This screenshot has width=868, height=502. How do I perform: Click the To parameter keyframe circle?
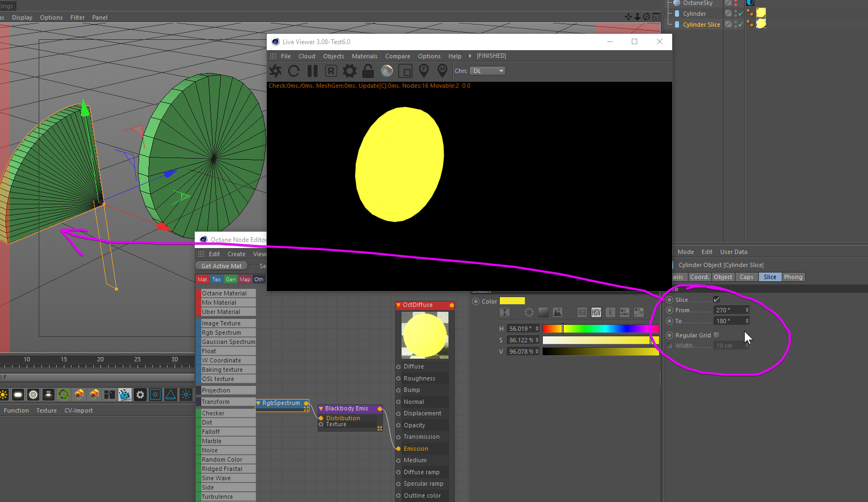click(x=669, y=321)
